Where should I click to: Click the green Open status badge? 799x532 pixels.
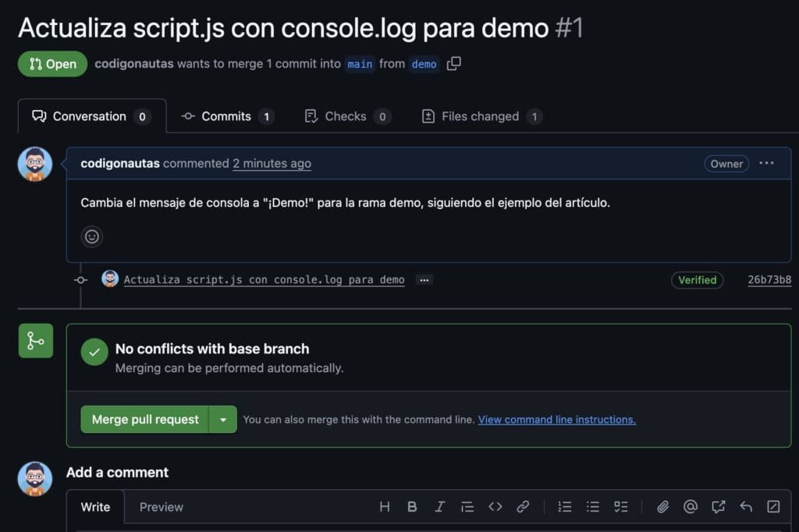coord(52,64)
